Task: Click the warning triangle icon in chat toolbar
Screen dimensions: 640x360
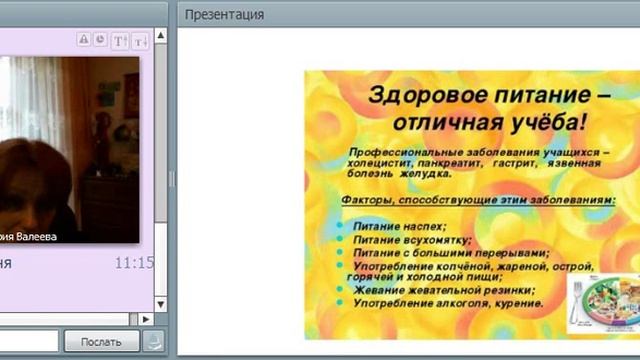Action: [x=84, y=40]
